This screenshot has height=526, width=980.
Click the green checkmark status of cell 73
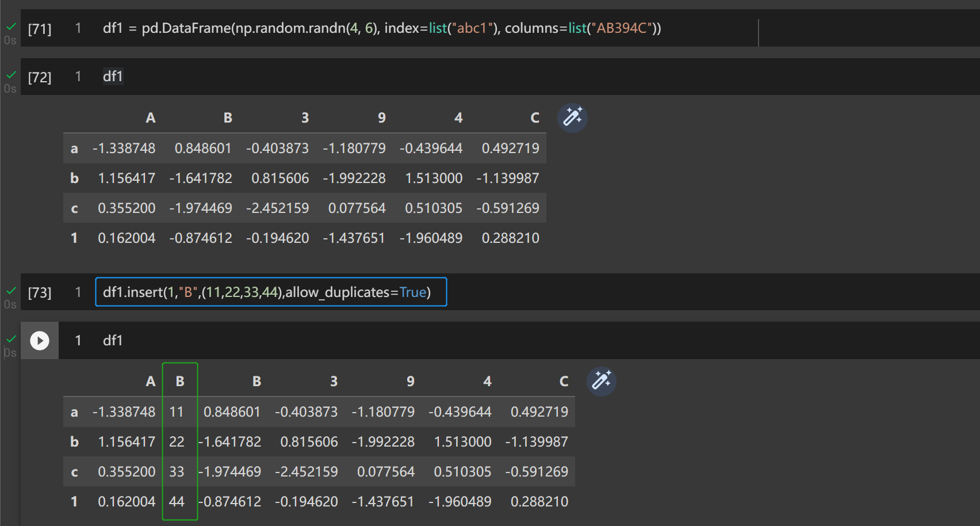(x=11, y=291)
